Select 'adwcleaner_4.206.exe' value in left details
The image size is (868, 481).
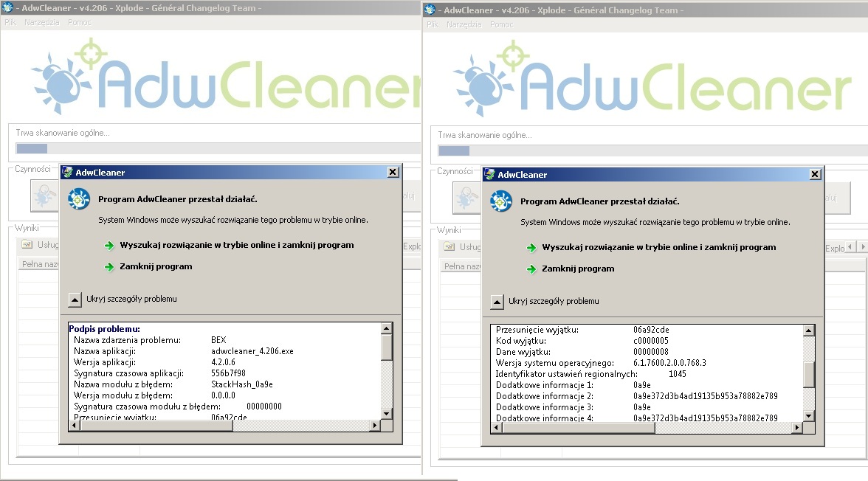(x=252, y=351)
